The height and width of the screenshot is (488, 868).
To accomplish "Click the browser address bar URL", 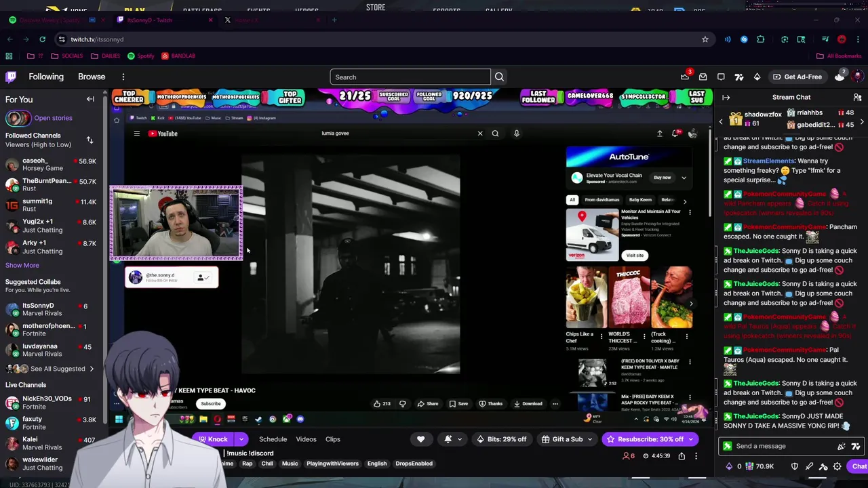I will coord(97,39).
